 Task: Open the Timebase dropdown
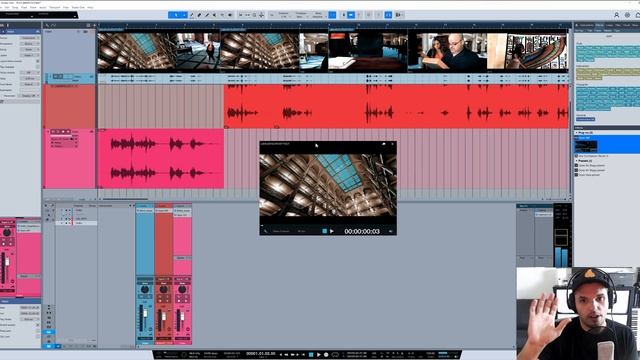point(301,15)
